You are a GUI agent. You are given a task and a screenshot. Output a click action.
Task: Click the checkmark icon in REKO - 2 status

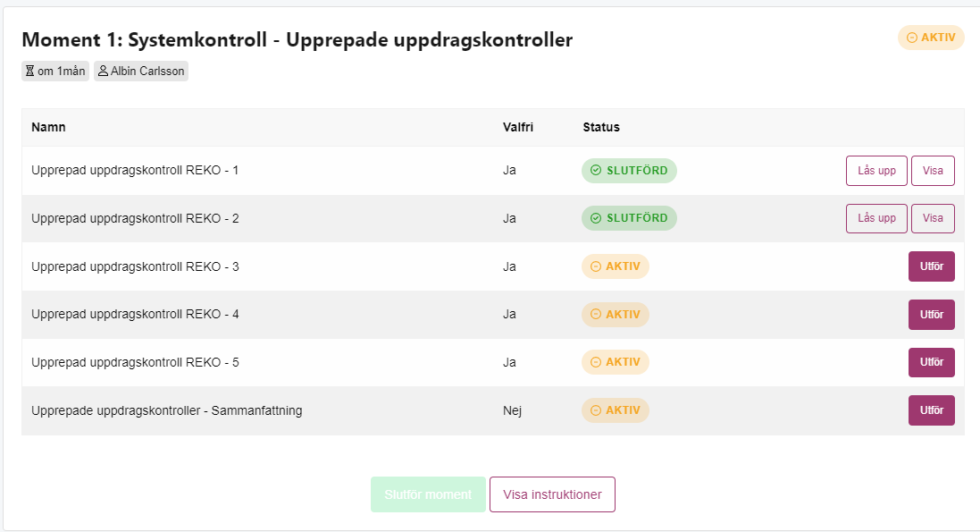[596, 218]
